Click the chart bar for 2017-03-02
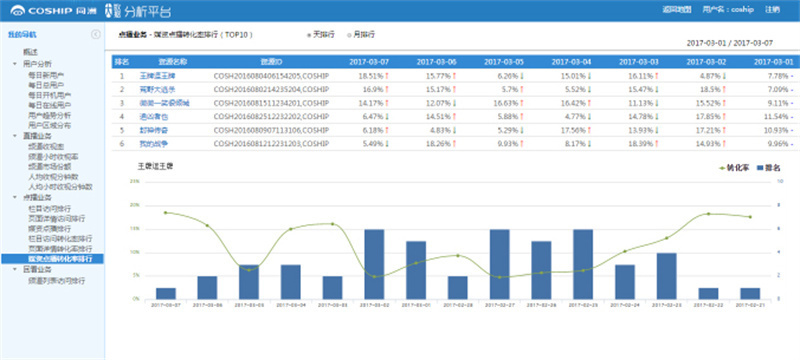 (374, 264)
